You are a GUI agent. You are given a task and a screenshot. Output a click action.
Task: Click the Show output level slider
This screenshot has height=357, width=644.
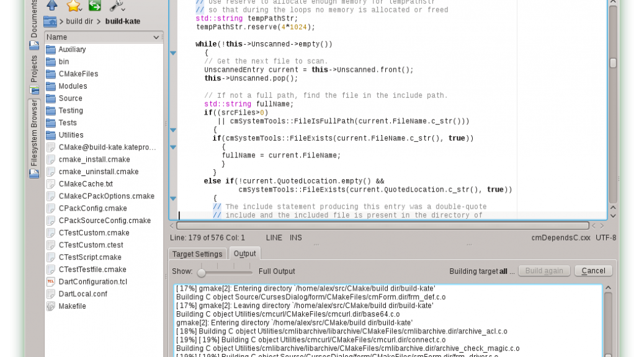[x=202, y=272]
